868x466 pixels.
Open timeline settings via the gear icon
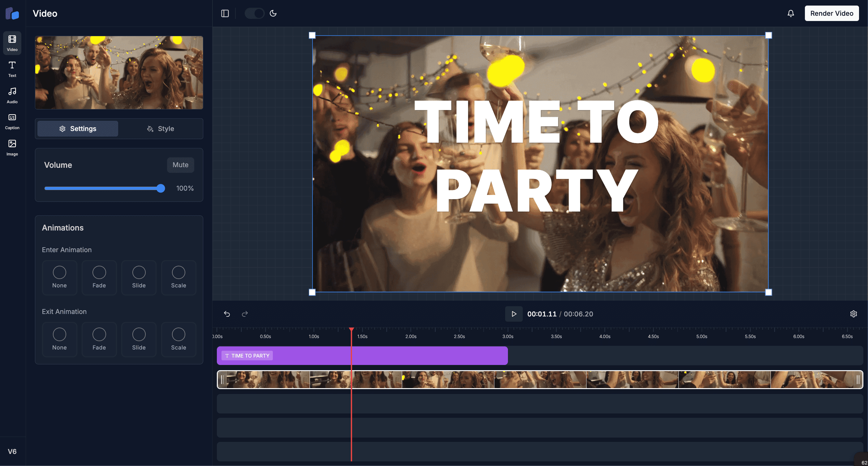click(x=853, y=313)
